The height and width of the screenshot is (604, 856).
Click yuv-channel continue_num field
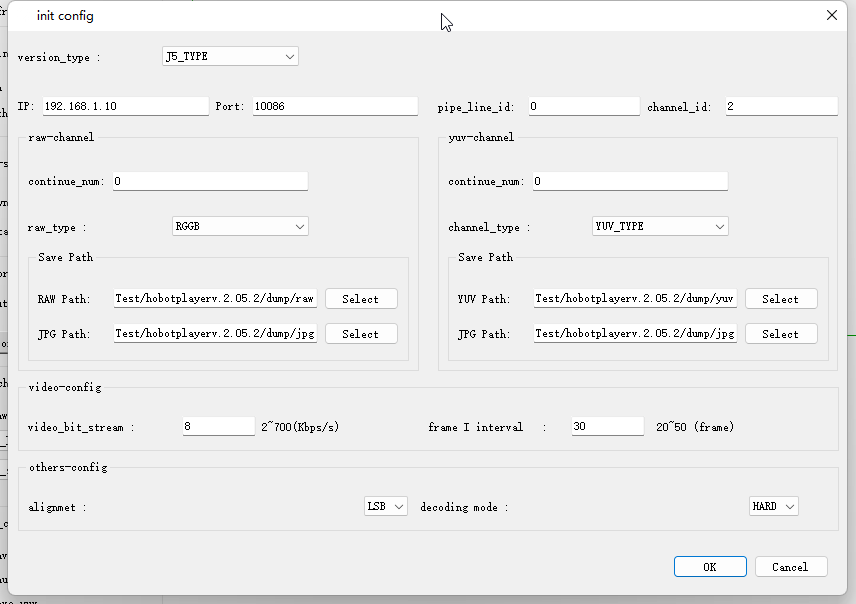click(x=629, y=182)
